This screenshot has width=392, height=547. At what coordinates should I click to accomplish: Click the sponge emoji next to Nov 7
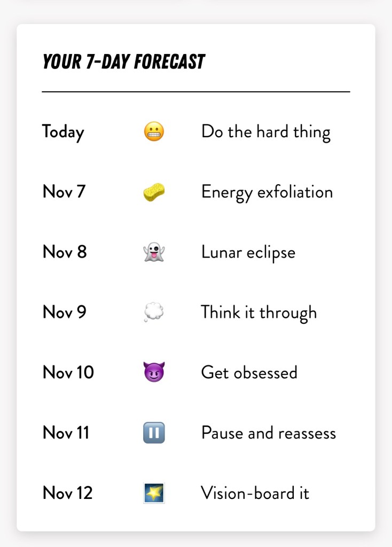154,192
